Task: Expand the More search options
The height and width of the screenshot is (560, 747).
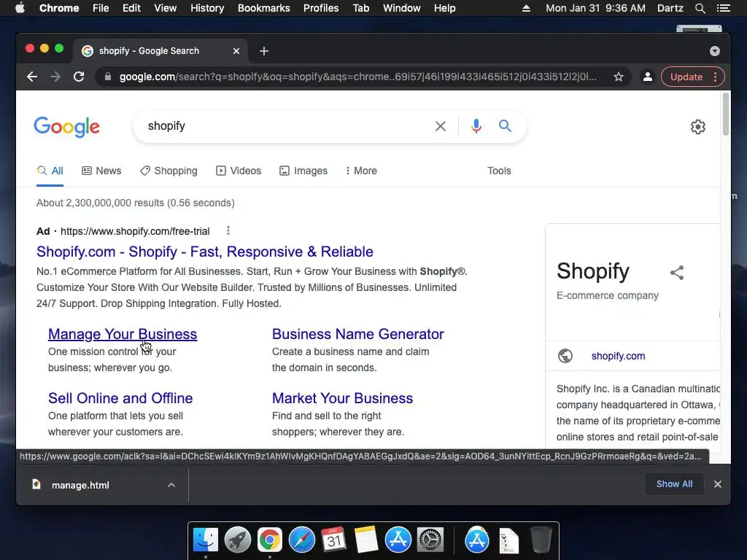Action: point(361,171)
